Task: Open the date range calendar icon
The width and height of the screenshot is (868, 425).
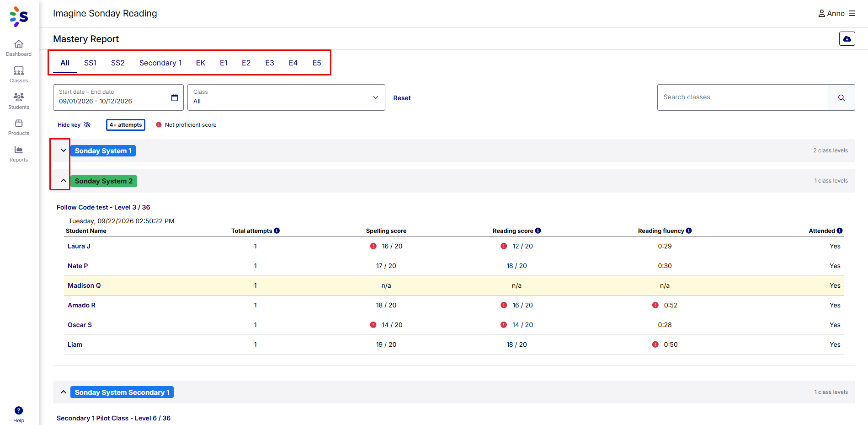Action: click(175, 97)
